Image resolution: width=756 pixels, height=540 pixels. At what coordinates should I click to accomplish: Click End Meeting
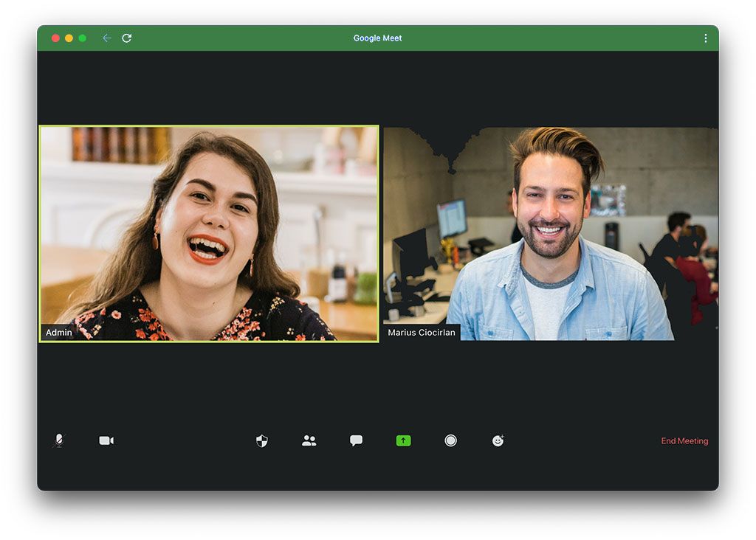pyautogui.click(x=684, y=441)
